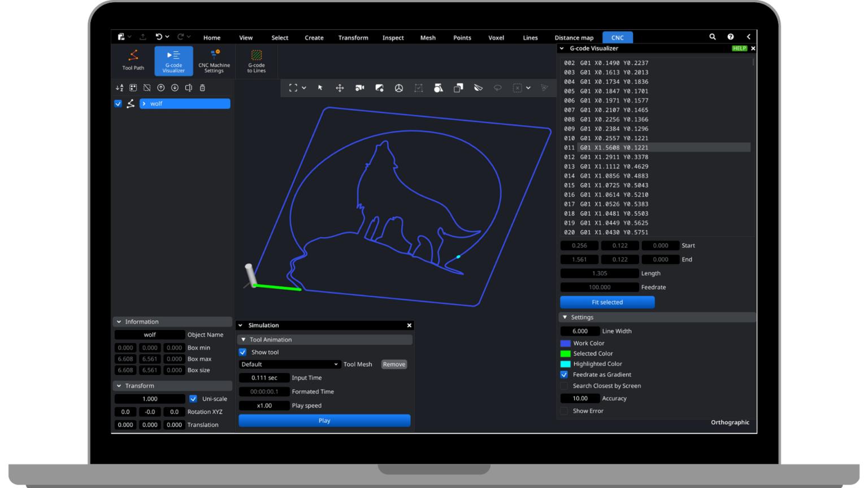Collapse the Settings section
Image resolution: width=868 pixels, height=488 pixels.
[565, 317]
